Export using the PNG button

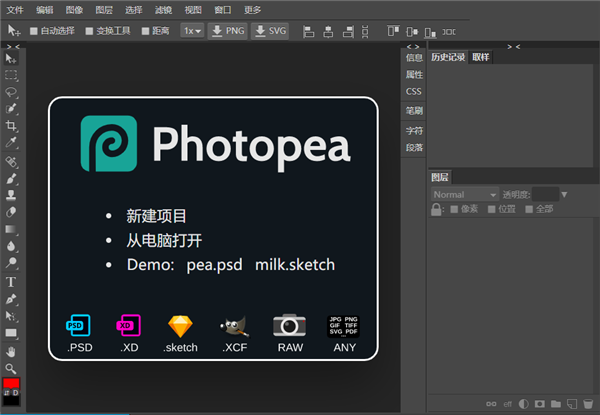tap(228, 31)
